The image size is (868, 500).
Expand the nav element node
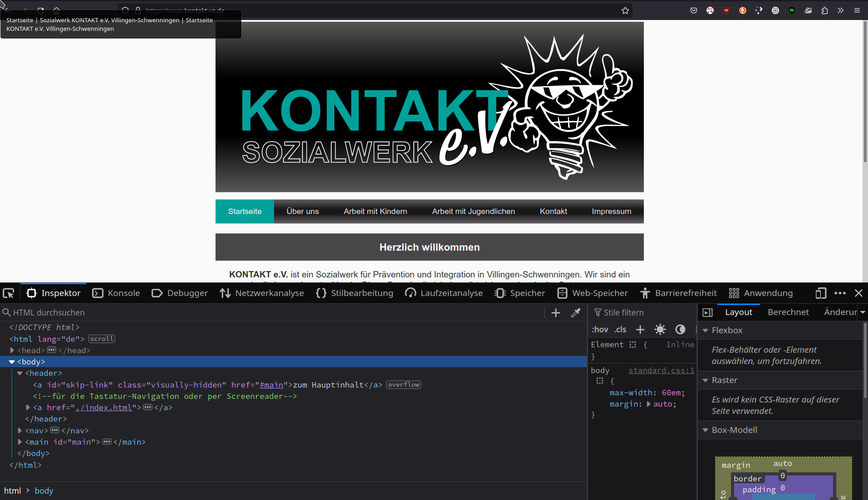click(x=20, y=431)
